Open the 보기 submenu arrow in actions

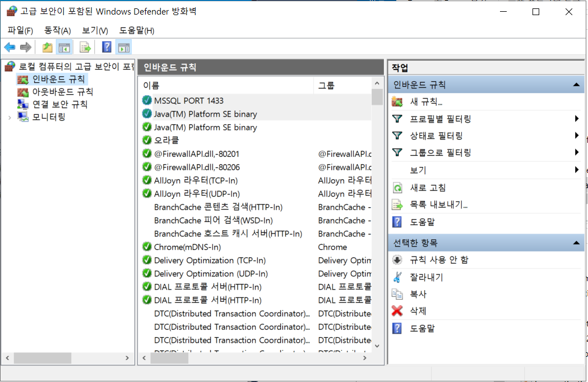pyautogui.click(x=577, y=170)
